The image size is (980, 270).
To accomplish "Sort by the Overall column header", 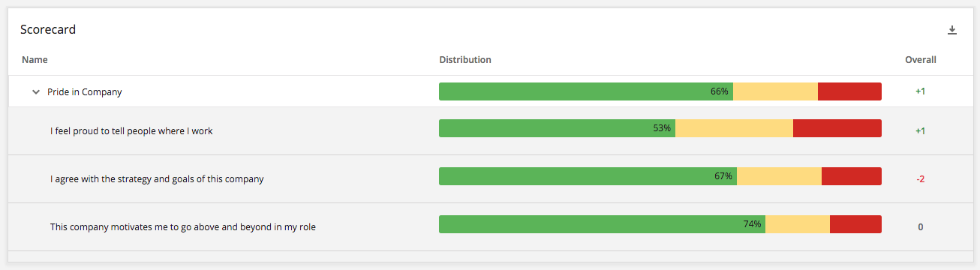I will pos(921,59).
